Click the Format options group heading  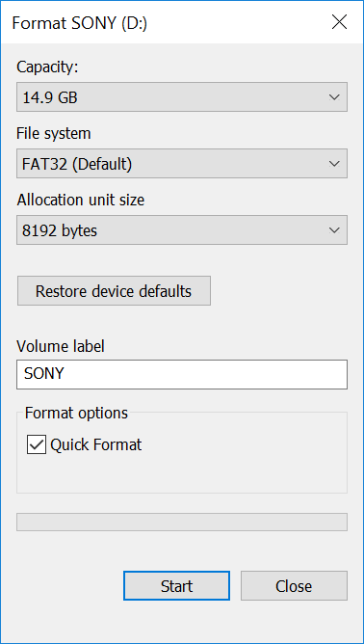(x=76, y=413)
